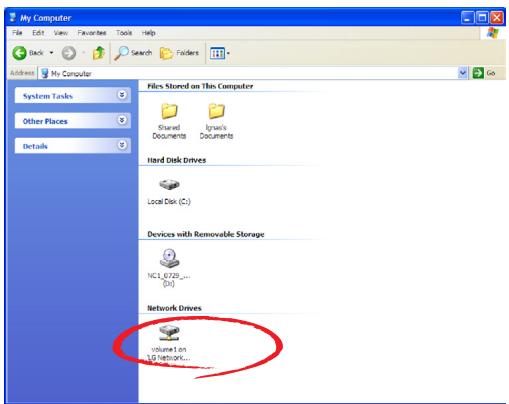Screen dimensions: 509x404
Task: Open the Help menu
Action: click(x=148, y=33)
